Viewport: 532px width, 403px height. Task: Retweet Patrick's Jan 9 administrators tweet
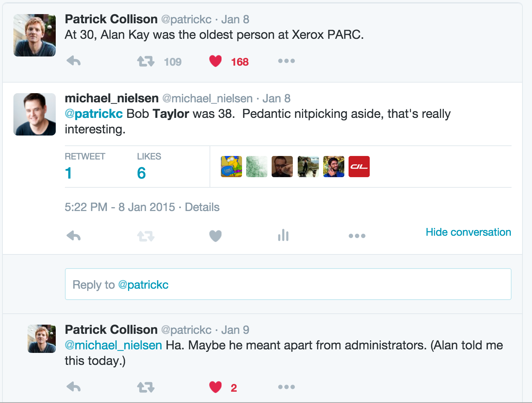(x=146, y=387)
